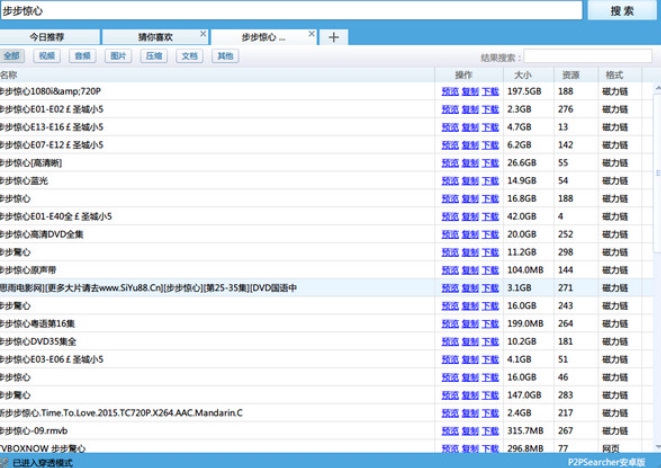Click the 搜索 search button
Screen dimensions: 661x468
pyautogui.click(x=621, y=11)
